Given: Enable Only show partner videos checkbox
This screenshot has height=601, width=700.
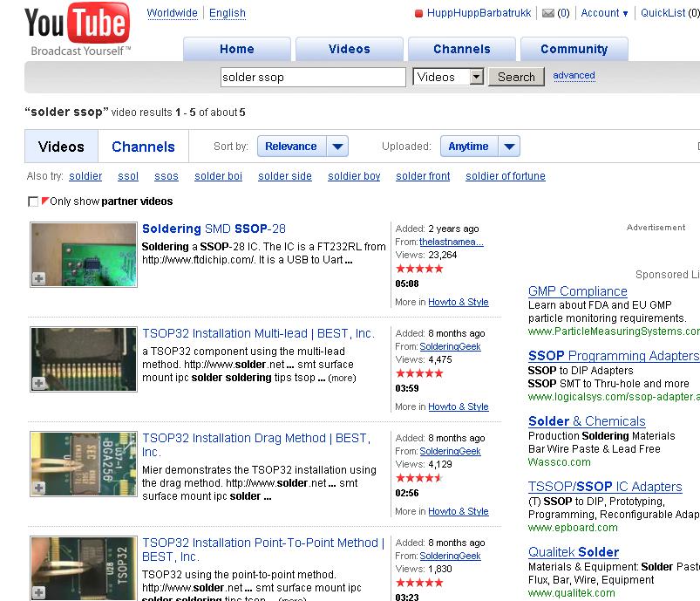Looking at the screenshot, I should point(33,201).
